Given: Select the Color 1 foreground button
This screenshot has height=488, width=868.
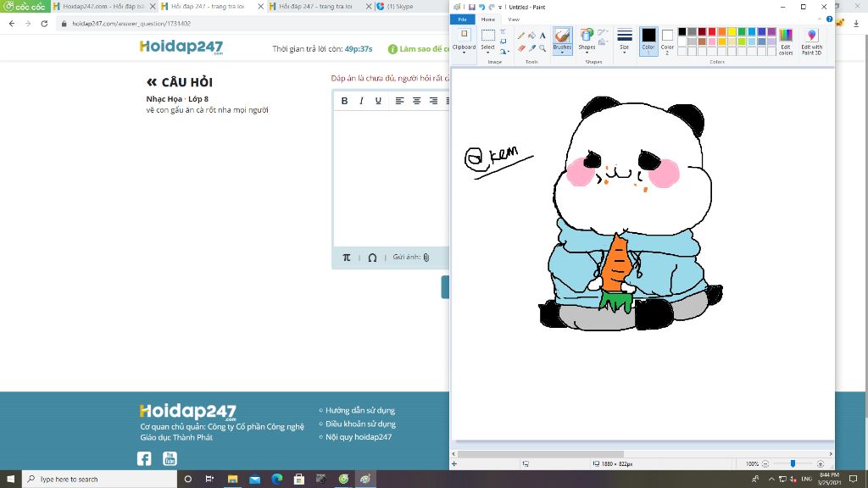Looking at the screenshot, I should click(x=648, y=41).
